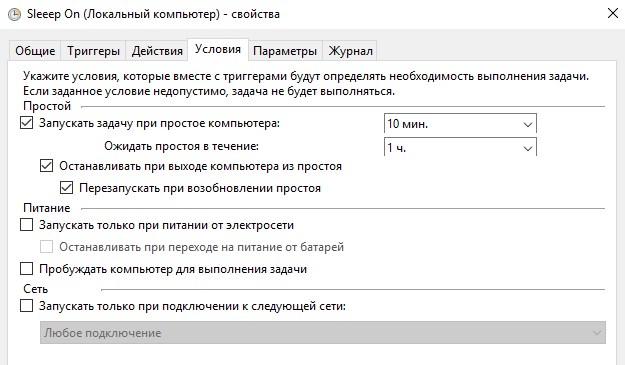Go to the Действия tab

point(157,51)
